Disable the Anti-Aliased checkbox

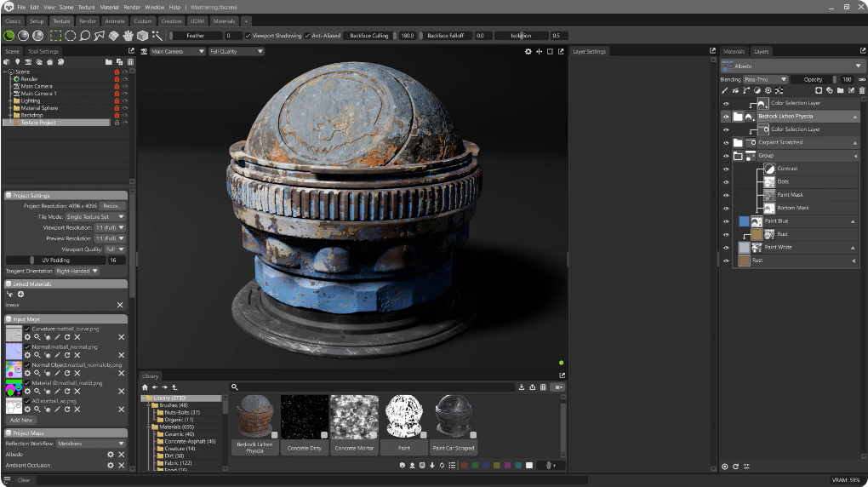307,36
